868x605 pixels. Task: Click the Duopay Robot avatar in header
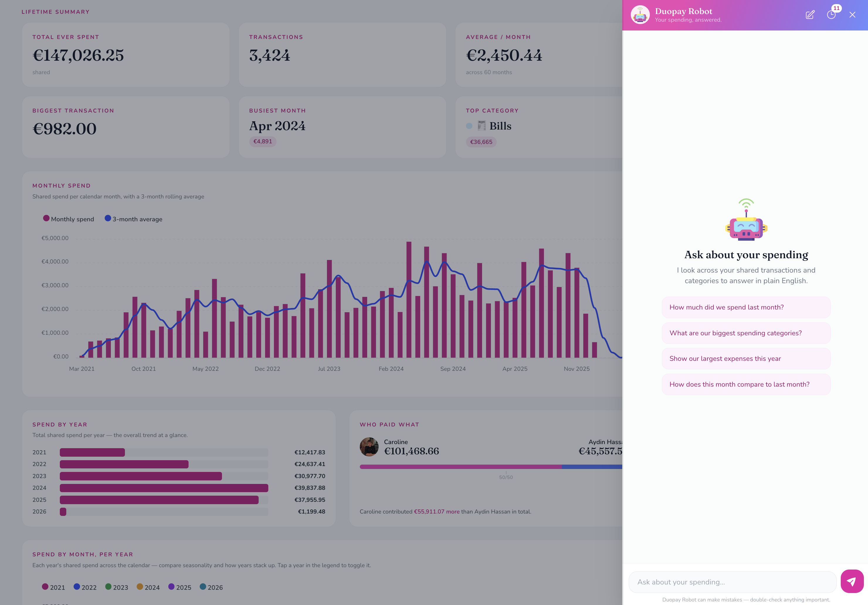(x=640, y=15)
